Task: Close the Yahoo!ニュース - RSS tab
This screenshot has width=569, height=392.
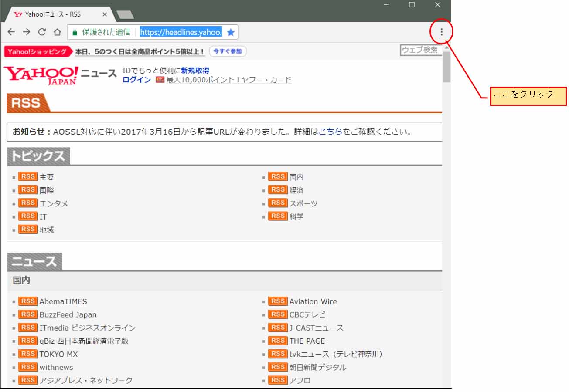Action: pyautogui.click(x=105, y=14)
